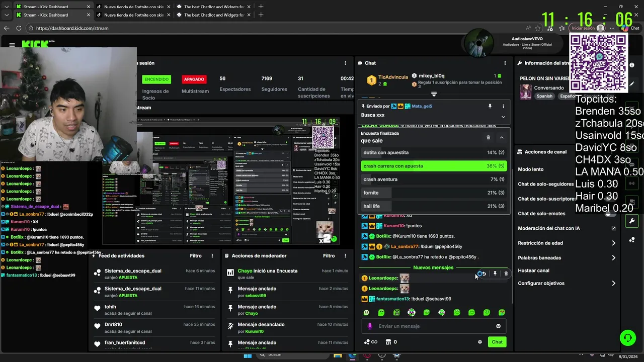The width and height of the screenshot is (644, 362).
Task: Open Chat panel three-dot options
Action: (505, 63)
